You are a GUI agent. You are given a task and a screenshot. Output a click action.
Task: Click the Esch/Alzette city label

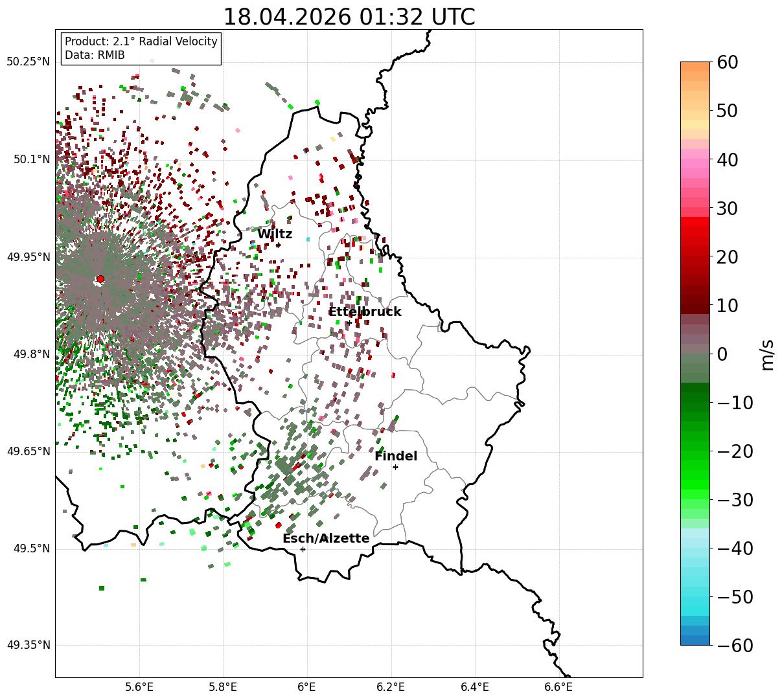click(326, 539)
